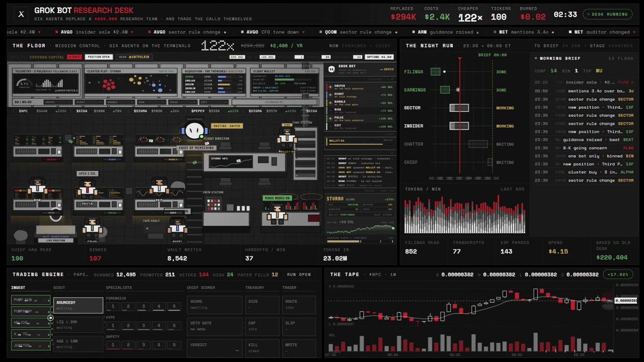Select the JUPITER ingest source

tap(31, 345)
